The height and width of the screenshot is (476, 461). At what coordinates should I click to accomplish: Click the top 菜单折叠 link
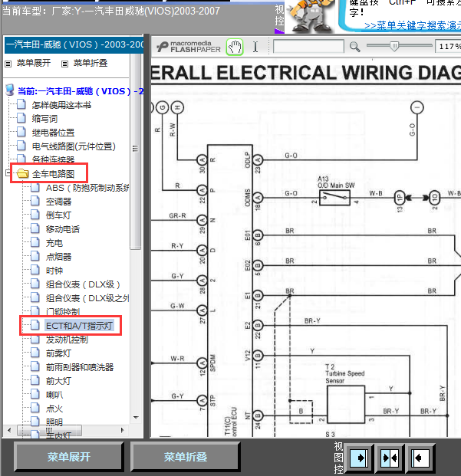(x=91, y=63)
